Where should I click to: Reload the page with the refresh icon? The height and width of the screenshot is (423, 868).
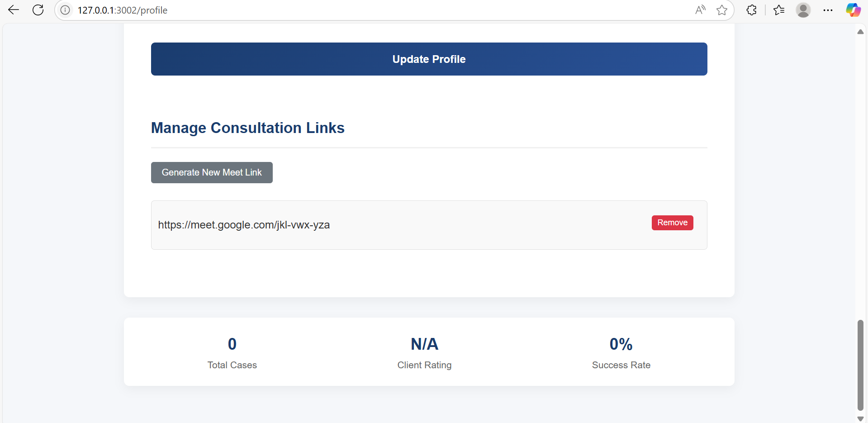38,10
